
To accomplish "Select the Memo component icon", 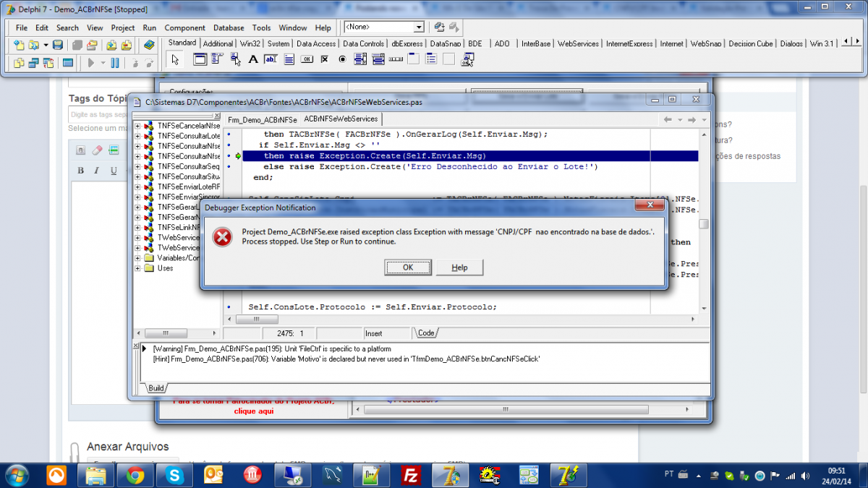I will tap(289, 59).
